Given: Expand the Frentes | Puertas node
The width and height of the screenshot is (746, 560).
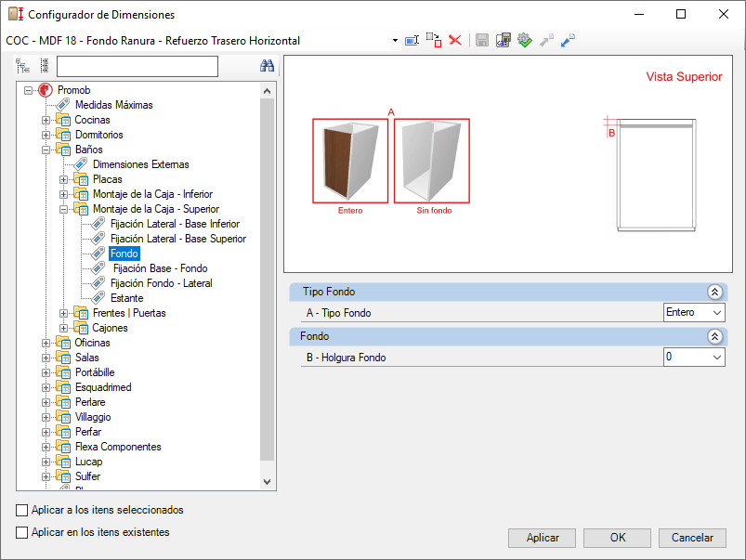Looking at the screenshot, I should point(63,313).
